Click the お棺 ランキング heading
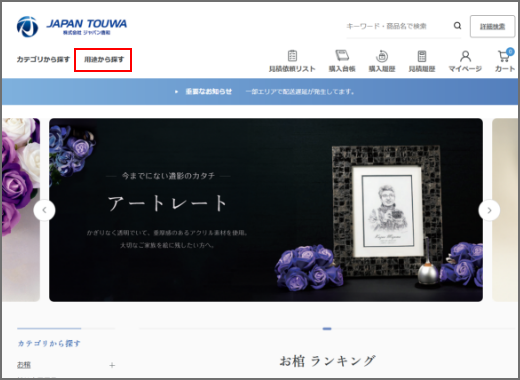Screen dimensions: 520x380 point(328,361)
